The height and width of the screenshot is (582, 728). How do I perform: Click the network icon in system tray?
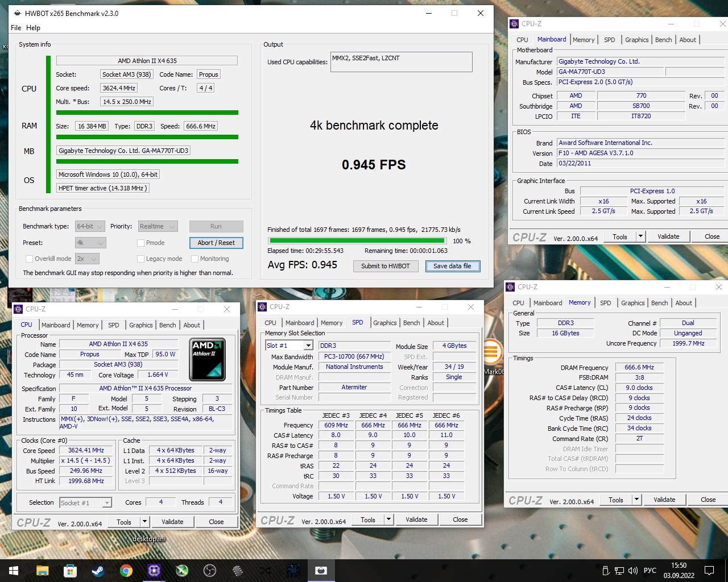tap(620, 571)
